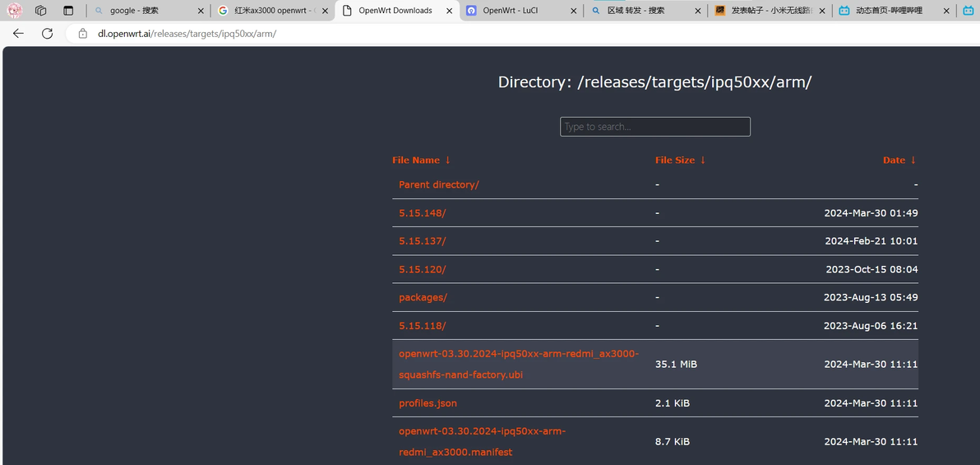Switch to the OpenWrt - LuCI tab
Viewport: 980px width, 465px height.
[x=522, y=11]
